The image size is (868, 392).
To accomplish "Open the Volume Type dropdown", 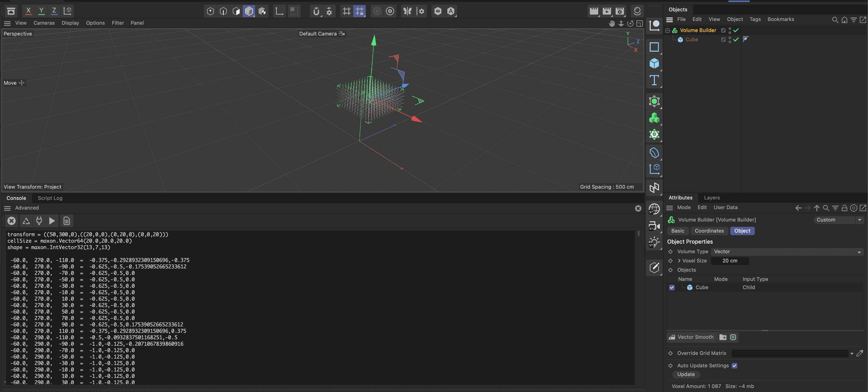I will coord(787,251).
